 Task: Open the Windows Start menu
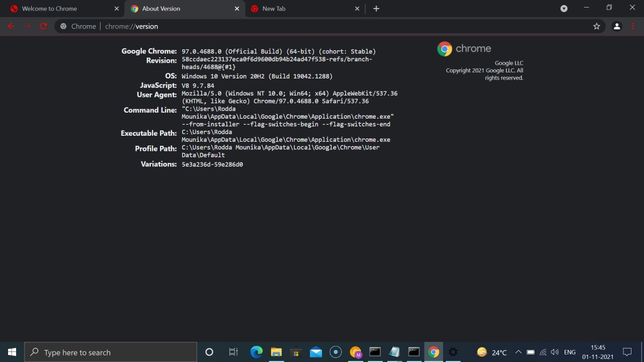click(x=12, y=352)
